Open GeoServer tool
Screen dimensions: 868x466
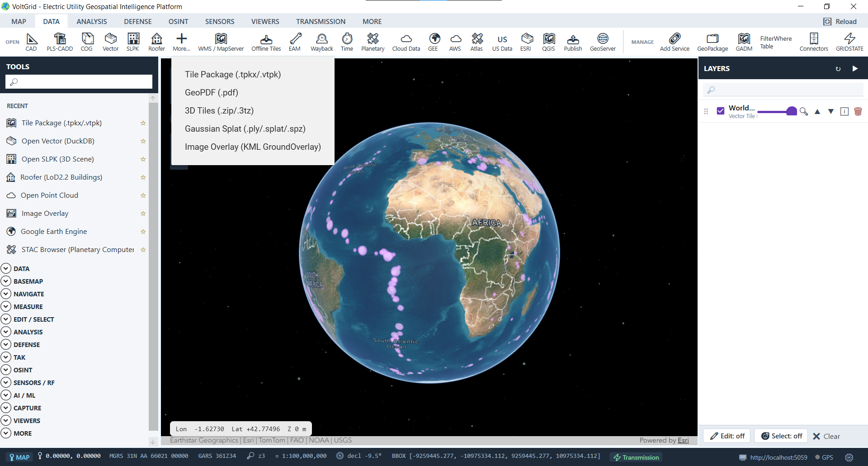[x=603, y=42]
